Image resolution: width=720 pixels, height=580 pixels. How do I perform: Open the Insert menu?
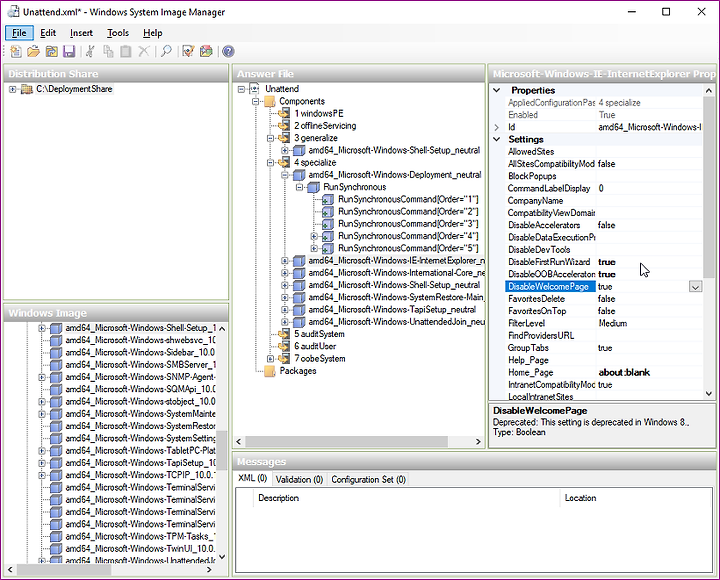point(81,33)
